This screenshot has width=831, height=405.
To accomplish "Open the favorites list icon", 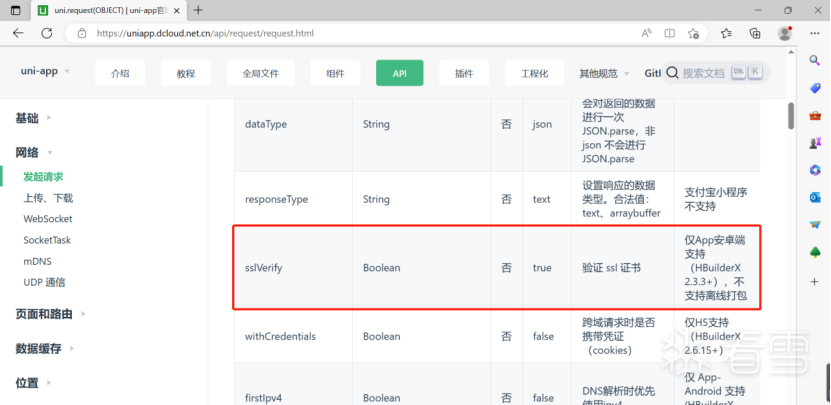I will [727, 33].
